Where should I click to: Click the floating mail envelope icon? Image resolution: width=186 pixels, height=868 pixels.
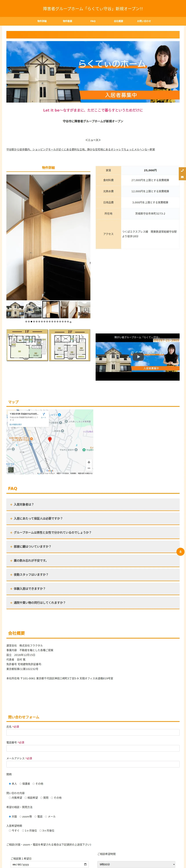coord(182,177)
